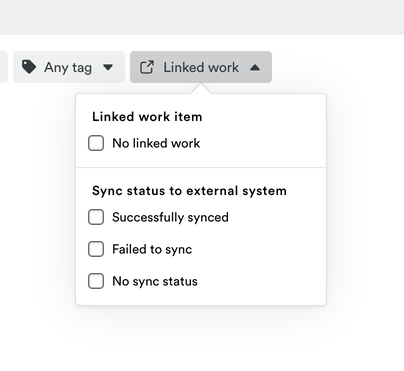Click the 'Any tag' filter label
Image resolution: width=404 pixels, height=371 pixels.
click(68, 68)
